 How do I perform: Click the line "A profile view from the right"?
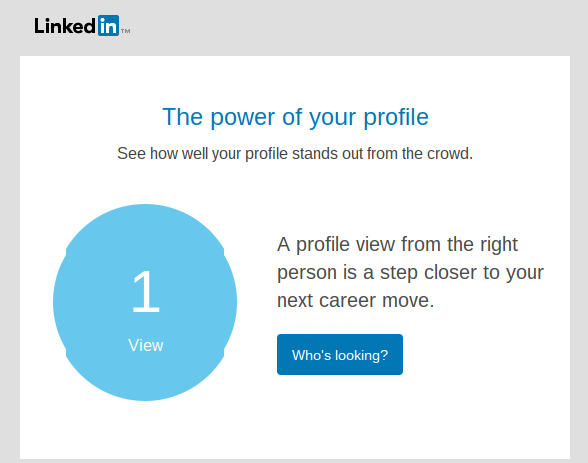(398, 245)
